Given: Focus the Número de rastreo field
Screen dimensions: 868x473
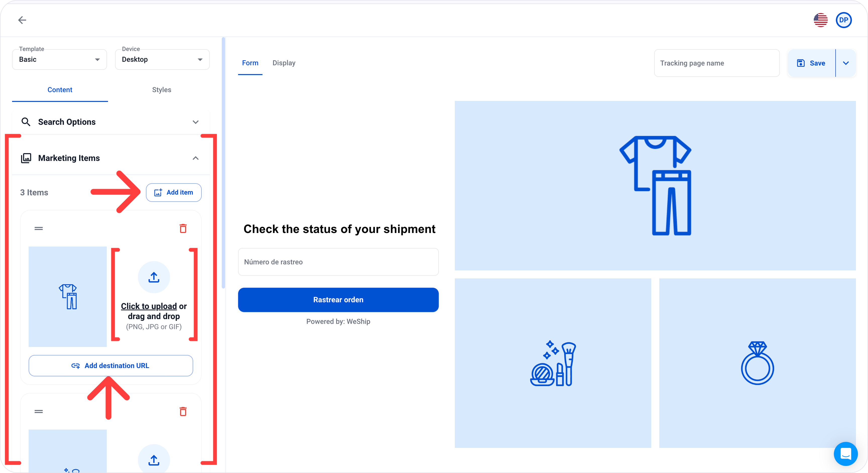Looking at the screenshot, I should [338, 262].
